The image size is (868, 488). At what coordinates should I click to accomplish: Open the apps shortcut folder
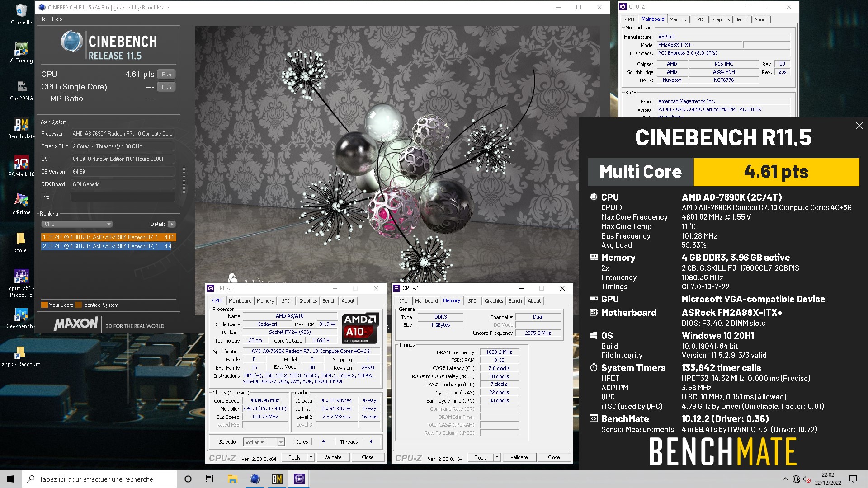click(21, 356)
